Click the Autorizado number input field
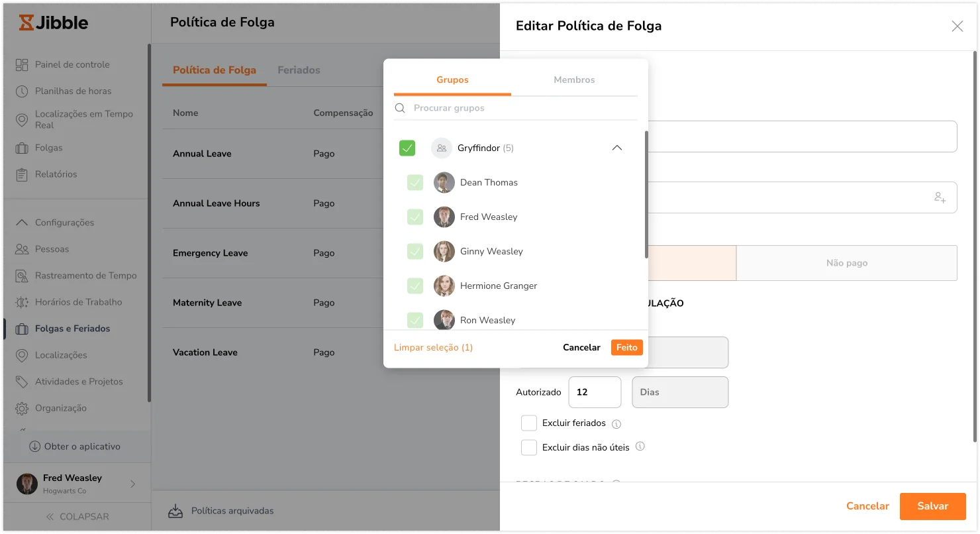The height and width of the screenshot is (534, 980). point(594,392)
